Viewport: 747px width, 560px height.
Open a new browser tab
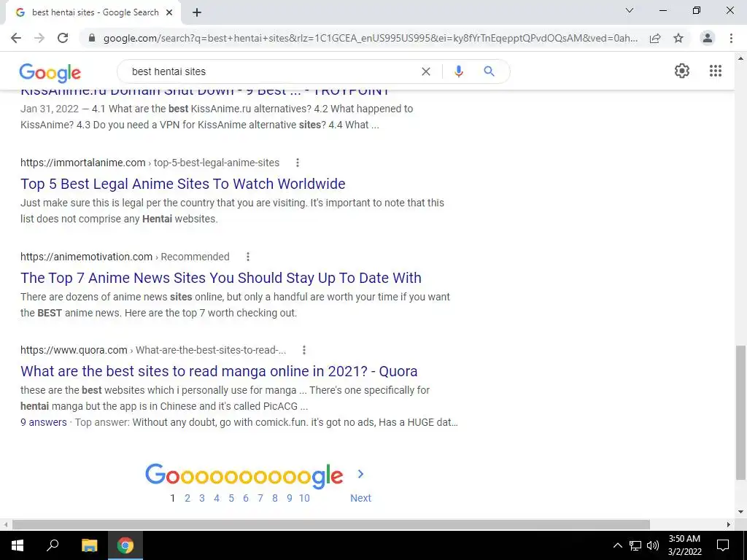pos(197,13)
